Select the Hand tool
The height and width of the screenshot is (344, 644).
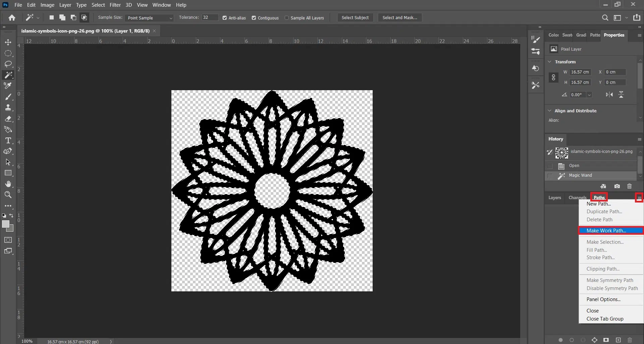[8, 184]
